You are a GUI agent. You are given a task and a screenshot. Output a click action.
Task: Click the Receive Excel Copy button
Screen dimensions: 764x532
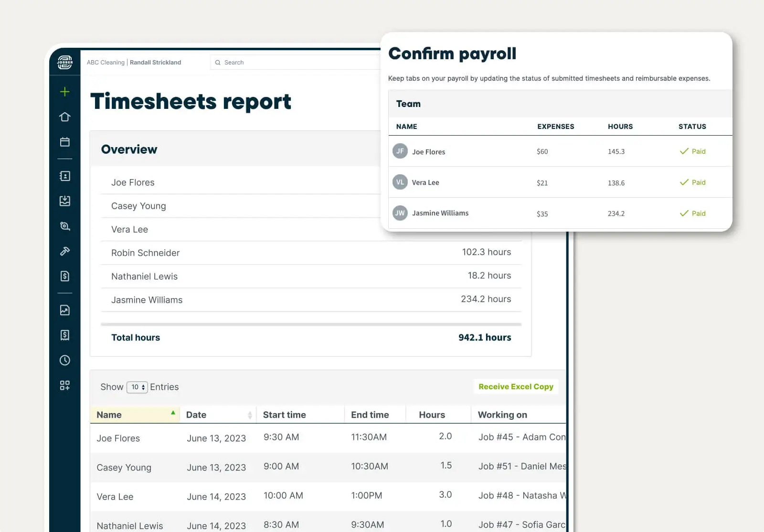516,386
